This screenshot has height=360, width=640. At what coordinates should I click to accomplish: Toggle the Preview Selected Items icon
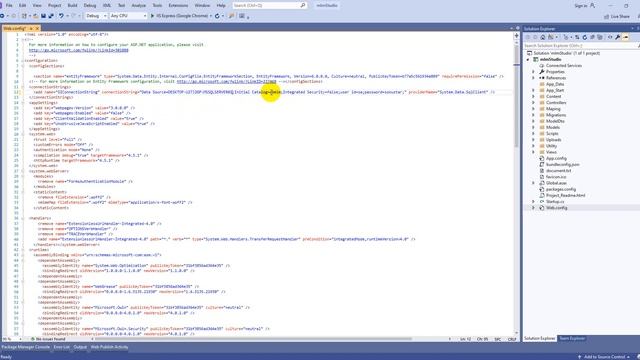[x=626, y=37]
